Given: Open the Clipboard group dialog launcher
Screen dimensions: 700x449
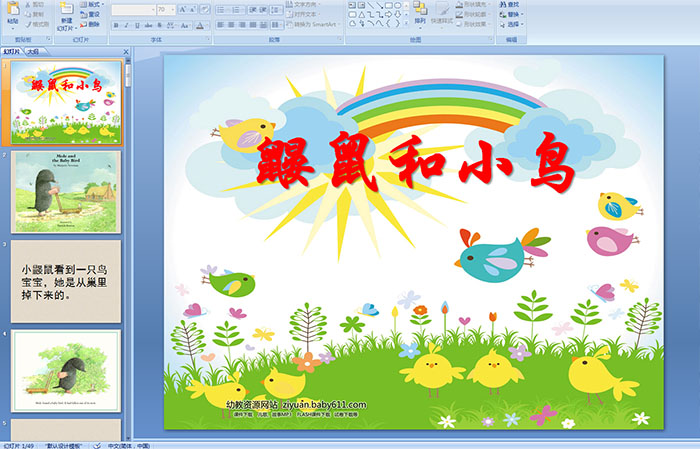Looking at the screenshot, I should pyautogui.click(x=49, y=39).
